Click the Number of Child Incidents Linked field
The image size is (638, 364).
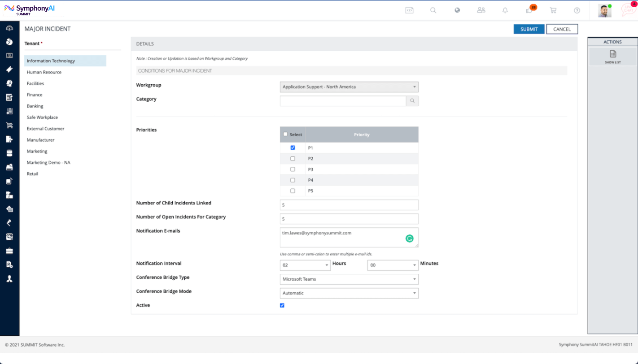coord(349,205)
